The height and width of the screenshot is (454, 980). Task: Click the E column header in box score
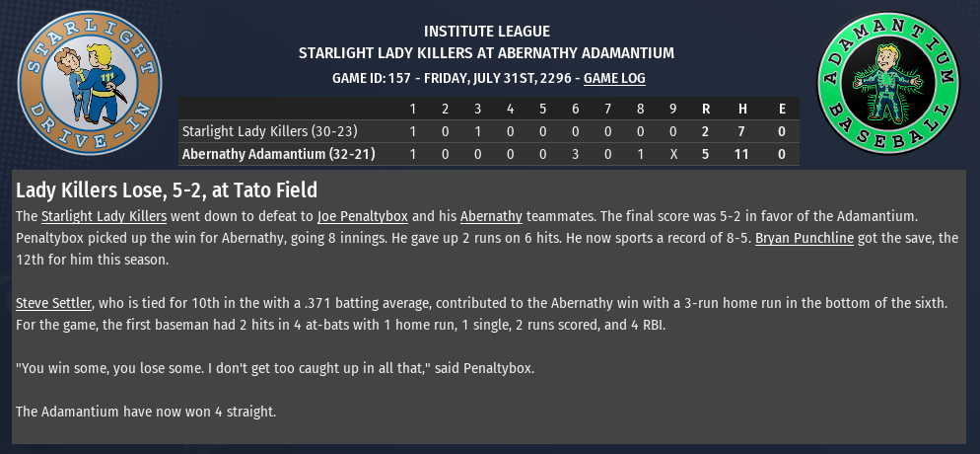(782, 108)
